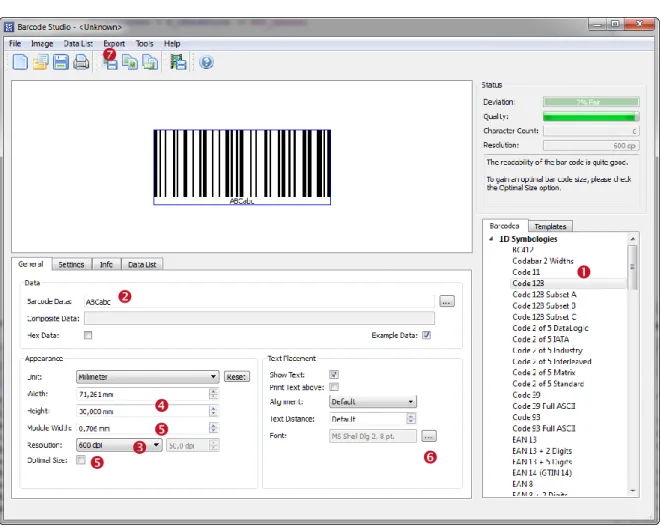Switch to the Data List tab
662x528 pixels.
coord(142,264)
